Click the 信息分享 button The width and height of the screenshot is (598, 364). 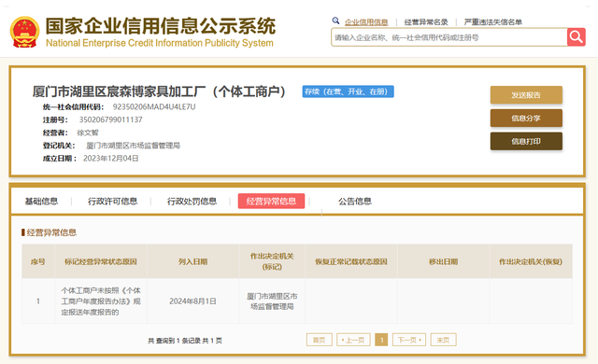tap(526, 119)
